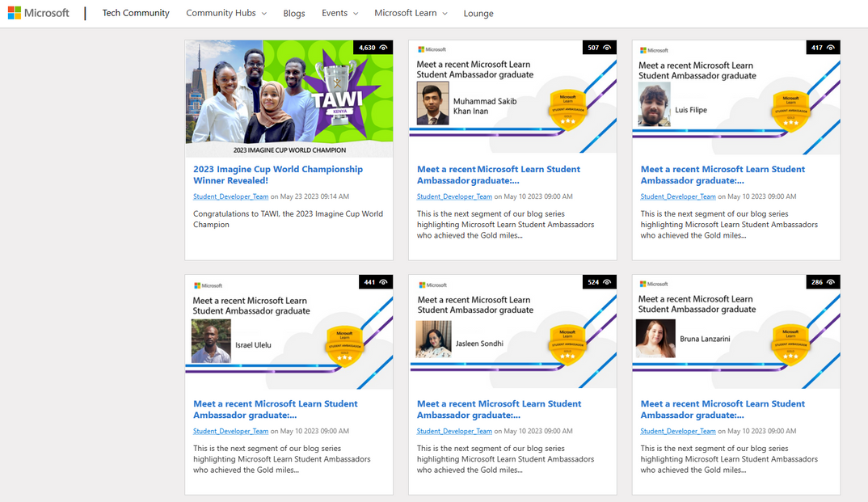Click "Congratulations to TAWI" summary text

pos(288,219)
